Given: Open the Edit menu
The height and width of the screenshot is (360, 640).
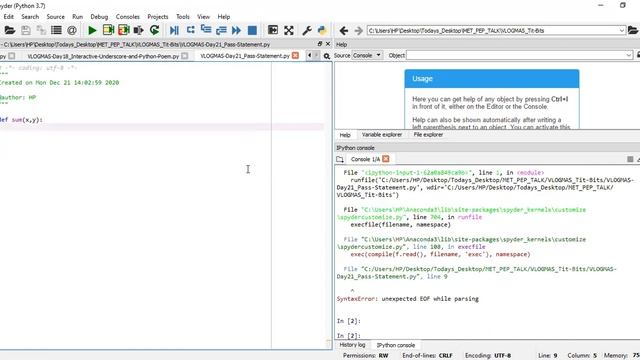Looking at the screenshot, I should (9, 17).
